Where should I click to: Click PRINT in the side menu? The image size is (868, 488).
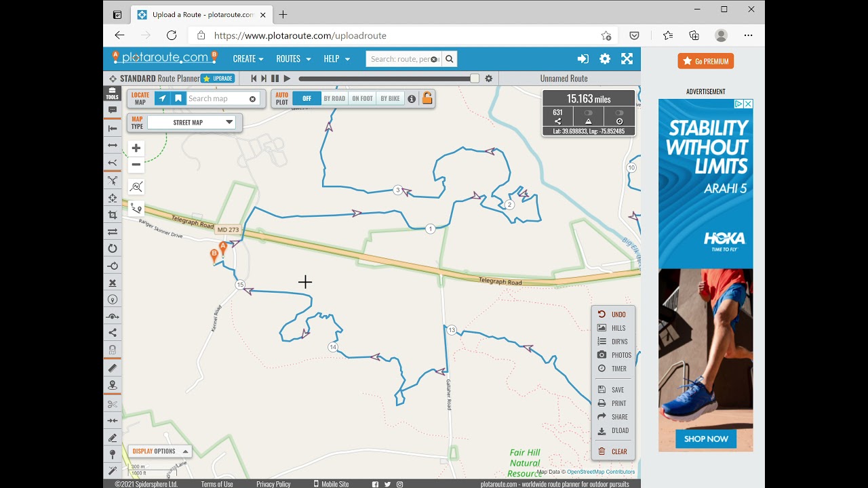[612, 403]
